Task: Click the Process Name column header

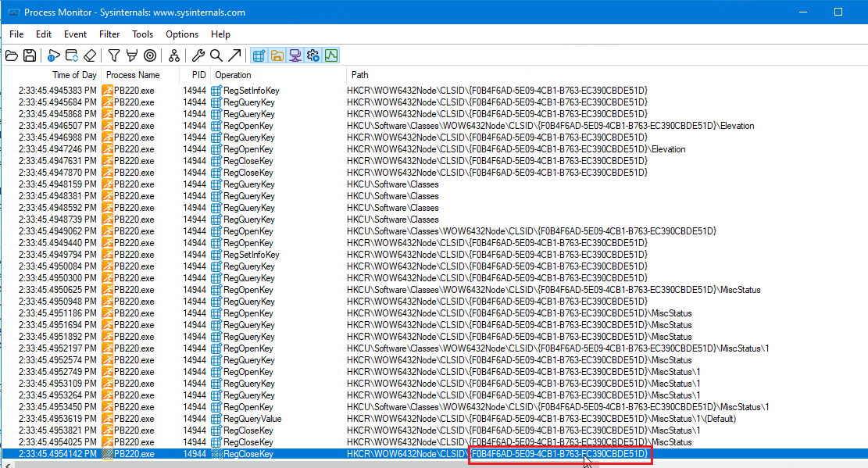Action: point(133,75)
